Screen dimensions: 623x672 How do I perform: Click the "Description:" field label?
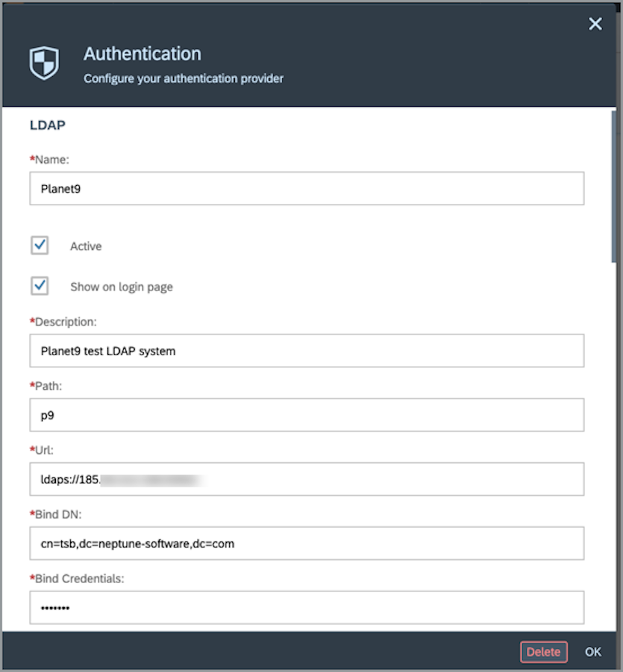point(66,321)
